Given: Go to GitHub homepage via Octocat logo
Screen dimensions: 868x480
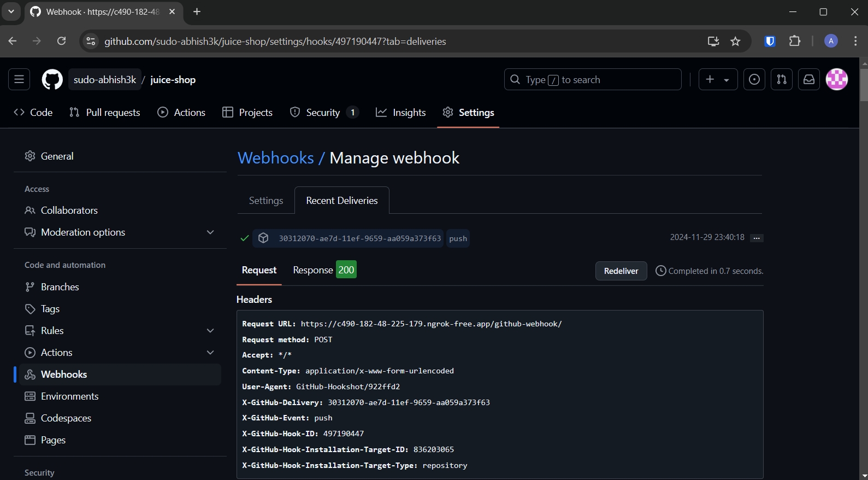Looking at the screenshot, I should click(52, 80).
